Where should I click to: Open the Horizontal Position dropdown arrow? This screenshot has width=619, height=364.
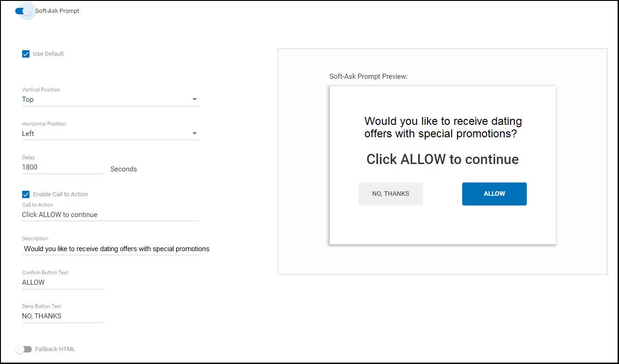[x=195, y=134]
